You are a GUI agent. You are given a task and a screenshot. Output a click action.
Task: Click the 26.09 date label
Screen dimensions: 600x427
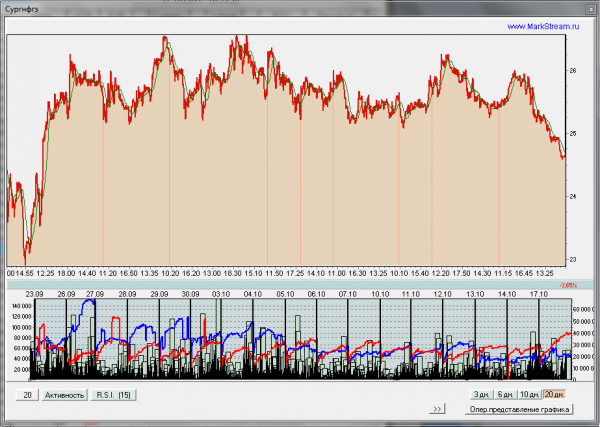point(66,294)
